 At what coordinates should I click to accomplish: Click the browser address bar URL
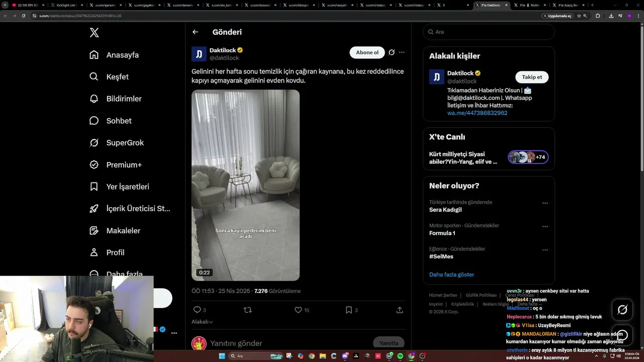(80, 16)
